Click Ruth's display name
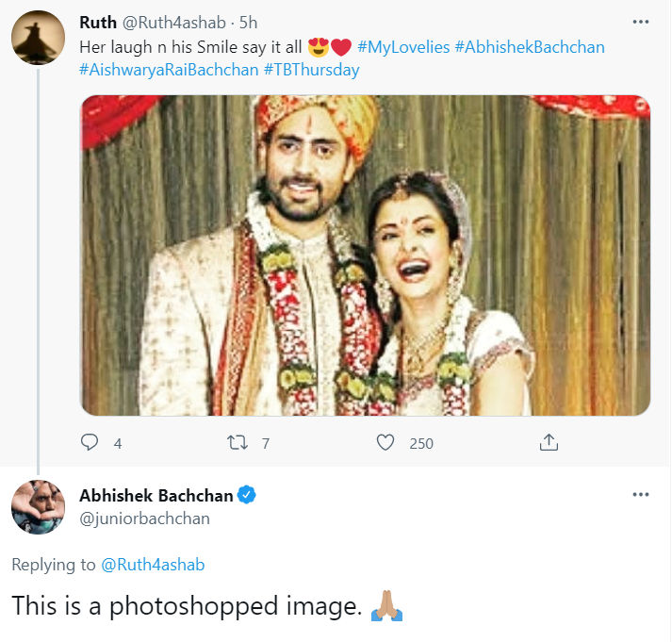 99,23
